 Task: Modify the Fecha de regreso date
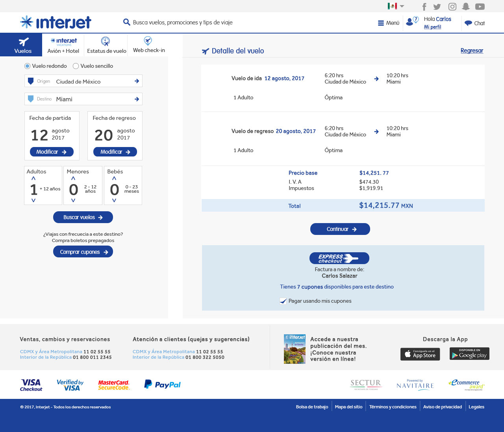pyautogui.click(x=115, y=152)
